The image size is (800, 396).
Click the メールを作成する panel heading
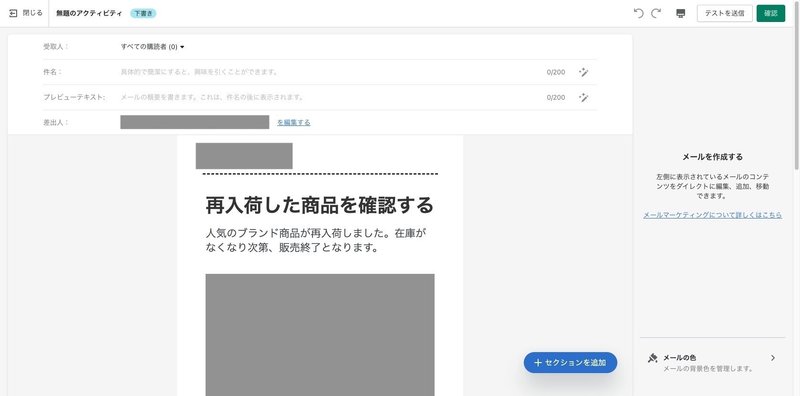[x=712, y=157]
